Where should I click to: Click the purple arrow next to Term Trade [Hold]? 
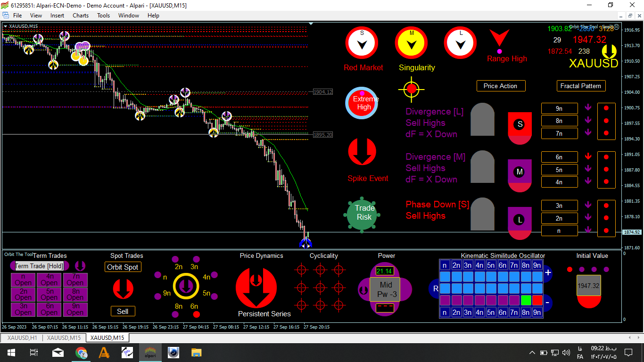(x=80, y=266)
